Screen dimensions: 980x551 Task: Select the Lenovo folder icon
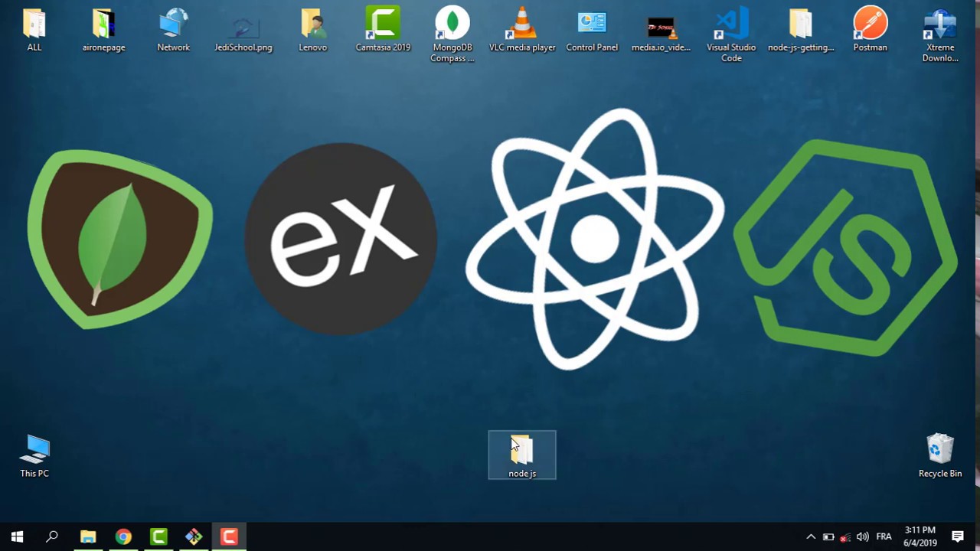(313, 31)
